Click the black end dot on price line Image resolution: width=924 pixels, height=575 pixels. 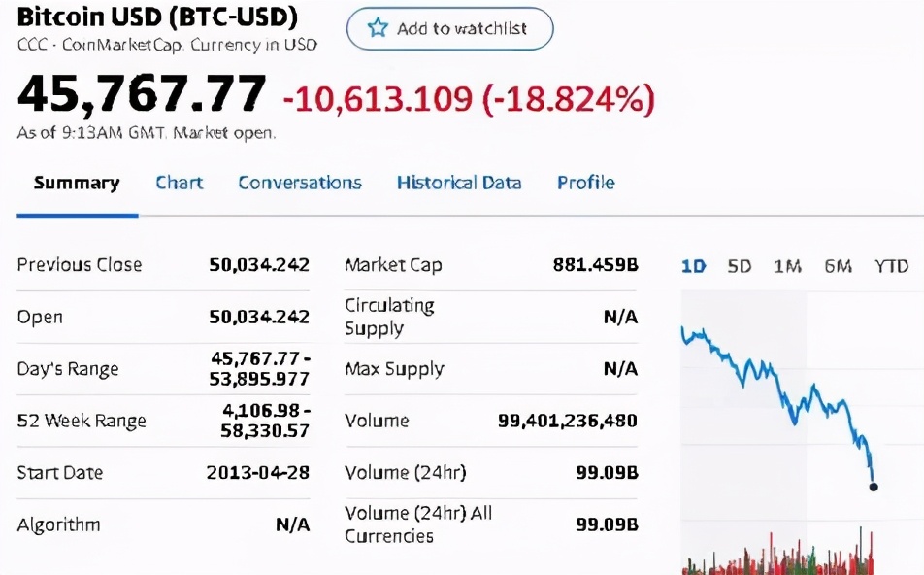[x=874, y=487]
